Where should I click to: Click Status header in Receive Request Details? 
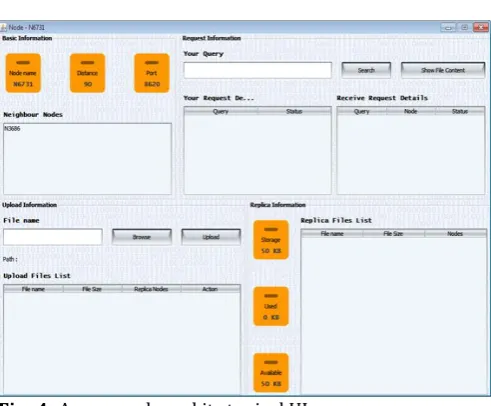(x=460, y=111)
